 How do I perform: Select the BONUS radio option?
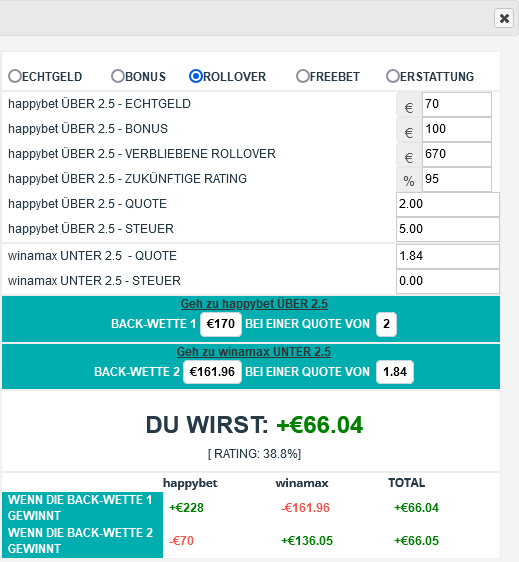[x=118, y=76]
